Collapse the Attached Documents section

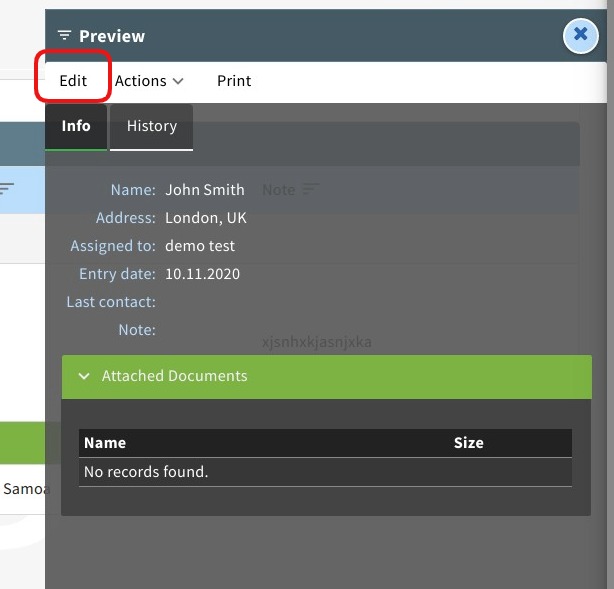click(327, 377)
